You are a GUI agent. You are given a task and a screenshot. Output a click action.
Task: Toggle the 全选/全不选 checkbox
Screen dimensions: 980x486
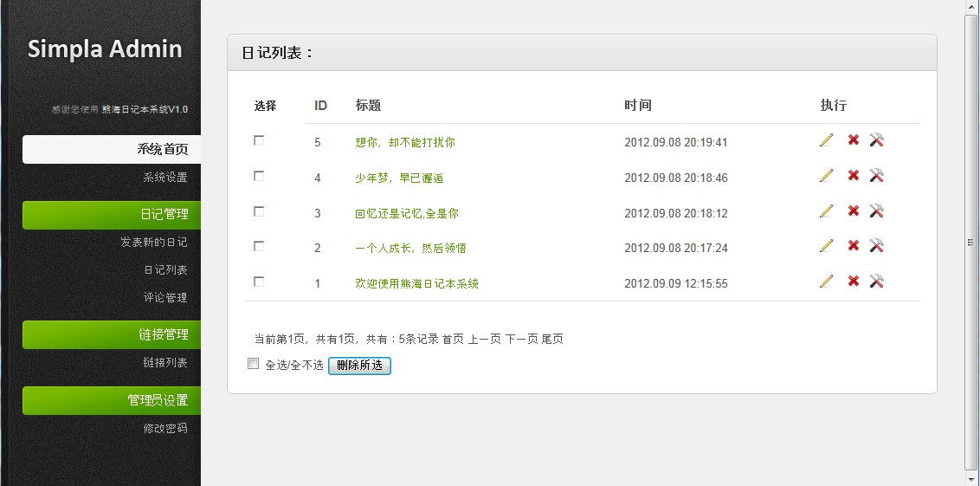pos(253,363)
